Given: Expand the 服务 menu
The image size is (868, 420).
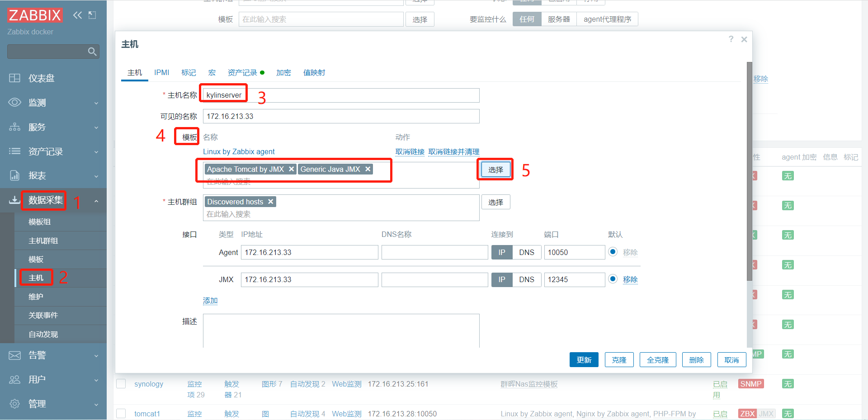Looking at the screenshot, I should 96,127.
